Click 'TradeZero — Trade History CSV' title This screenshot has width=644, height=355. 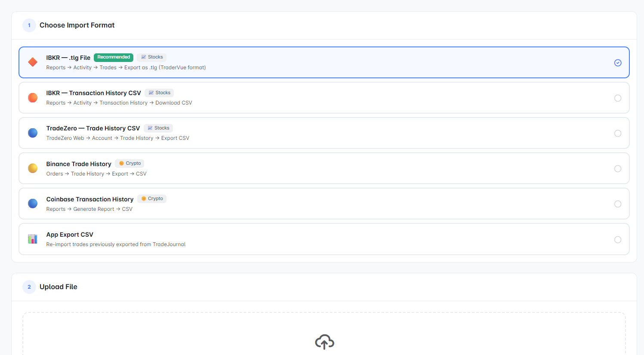point(93,128)
